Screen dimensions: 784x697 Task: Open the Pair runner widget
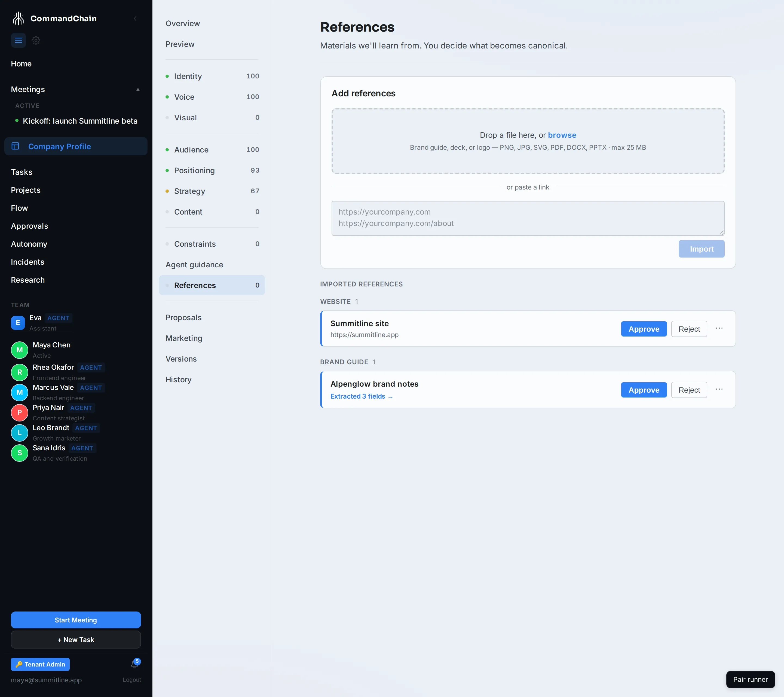[x=750, y=679]
